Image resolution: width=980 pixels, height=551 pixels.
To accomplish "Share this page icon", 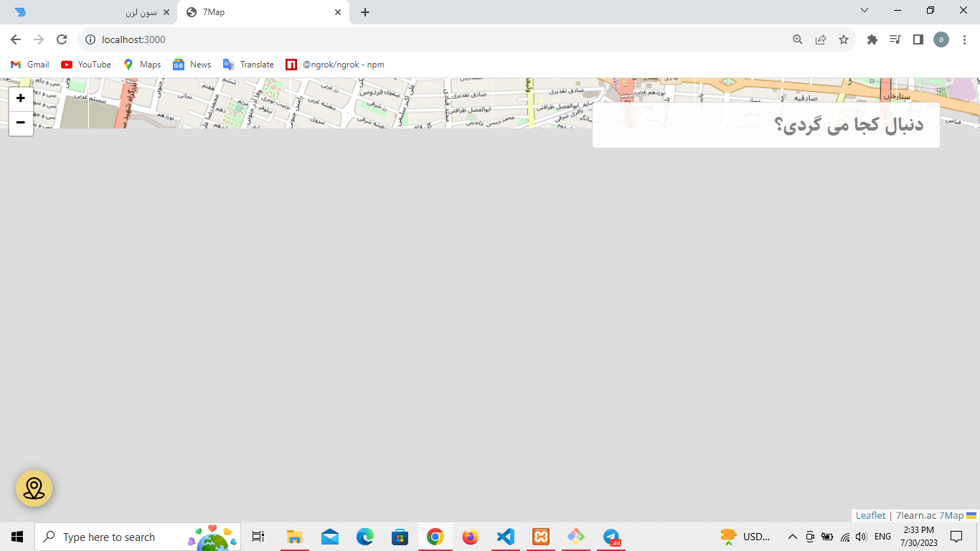I will coord(821,39).
